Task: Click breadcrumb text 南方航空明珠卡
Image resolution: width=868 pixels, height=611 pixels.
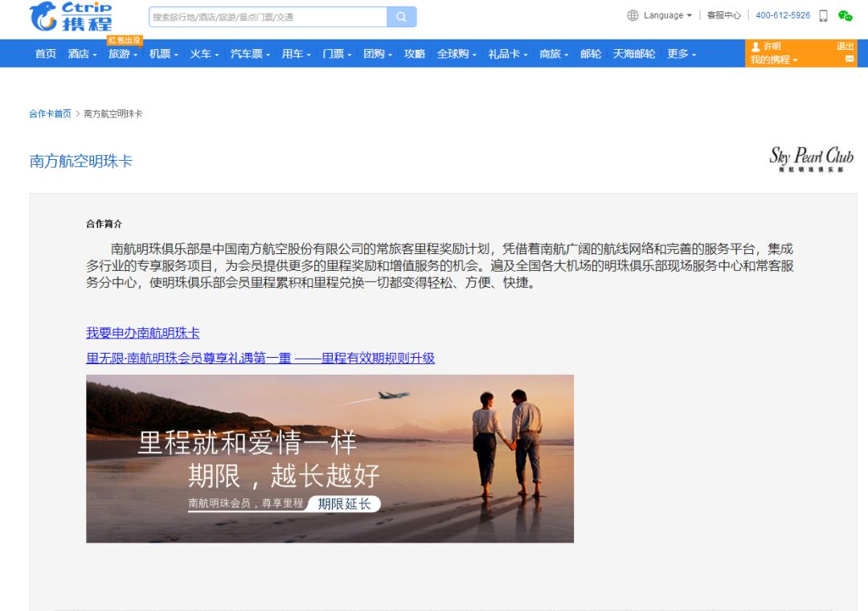Action: click(x=113, y=113)
